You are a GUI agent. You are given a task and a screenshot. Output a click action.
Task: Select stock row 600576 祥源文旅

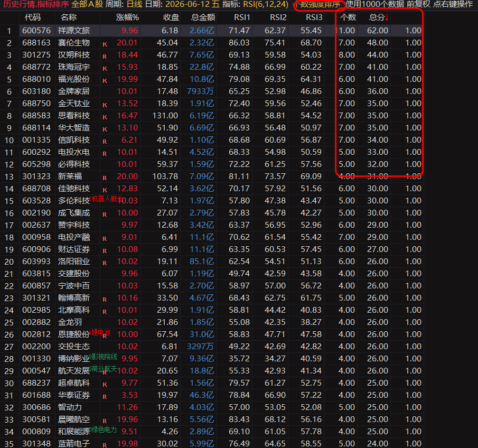(212, 31)
